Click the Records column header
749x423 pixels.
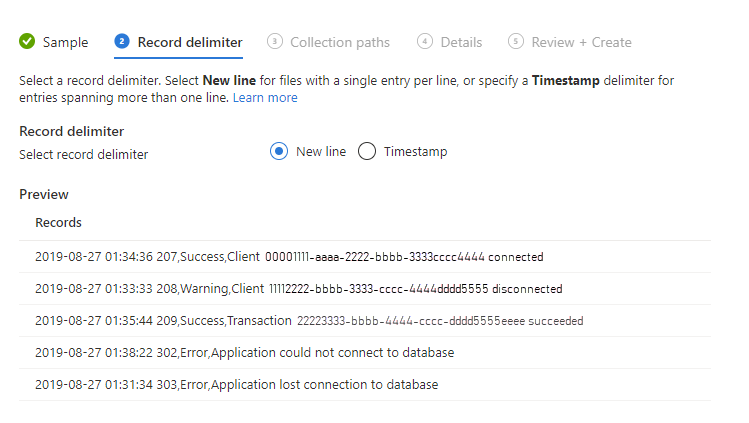coord(59,222)
